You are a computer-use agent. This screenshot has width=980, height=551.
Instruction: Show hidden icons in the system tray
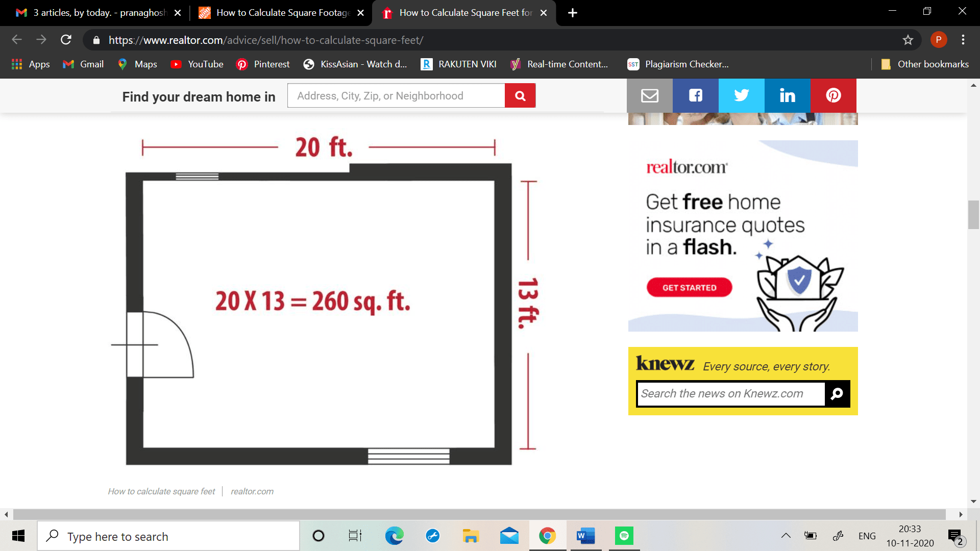coord(786,536)
